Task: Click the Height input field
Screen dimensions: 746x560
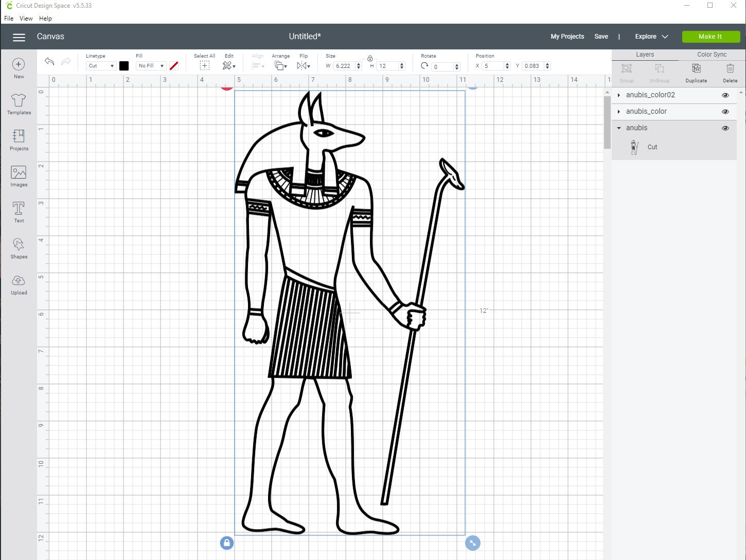Action: pyautogui.click(x=388, y=66)
